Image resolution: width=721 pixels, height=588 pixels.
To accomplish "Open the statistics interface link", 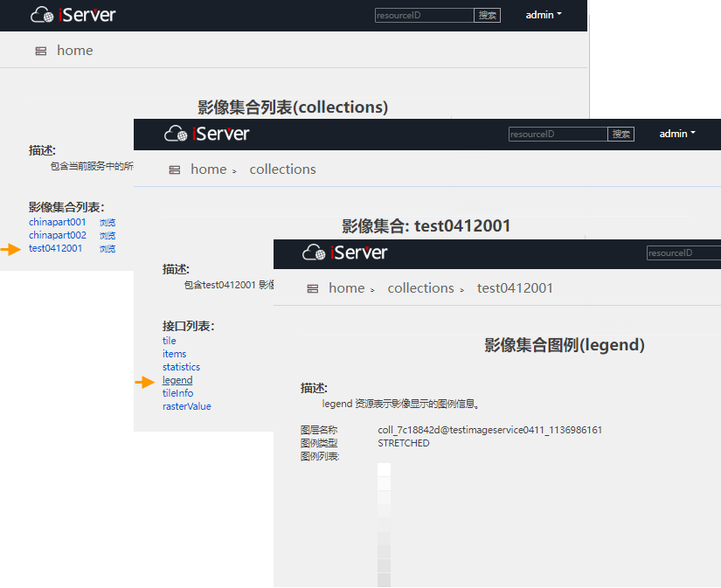I will click(x=181, y=367).
